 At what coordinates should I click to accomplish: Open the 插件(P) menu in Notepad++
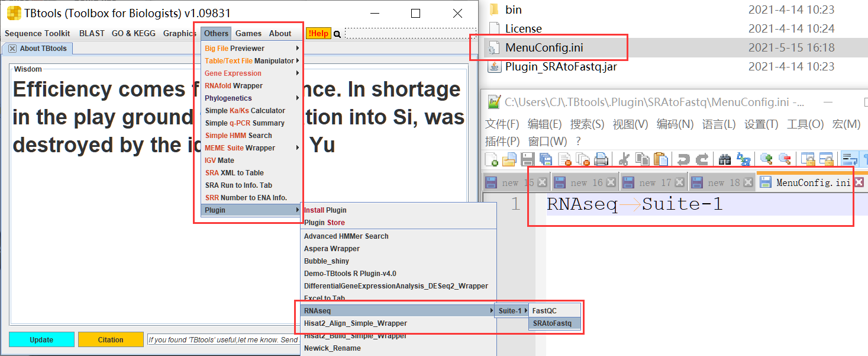(x=502, y=141)
